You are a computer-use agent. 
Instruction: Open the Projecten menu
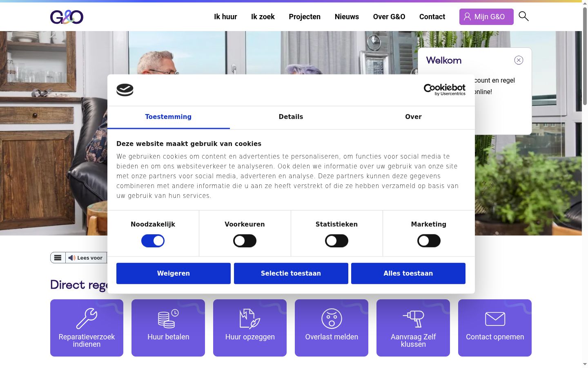pos(305,17)
